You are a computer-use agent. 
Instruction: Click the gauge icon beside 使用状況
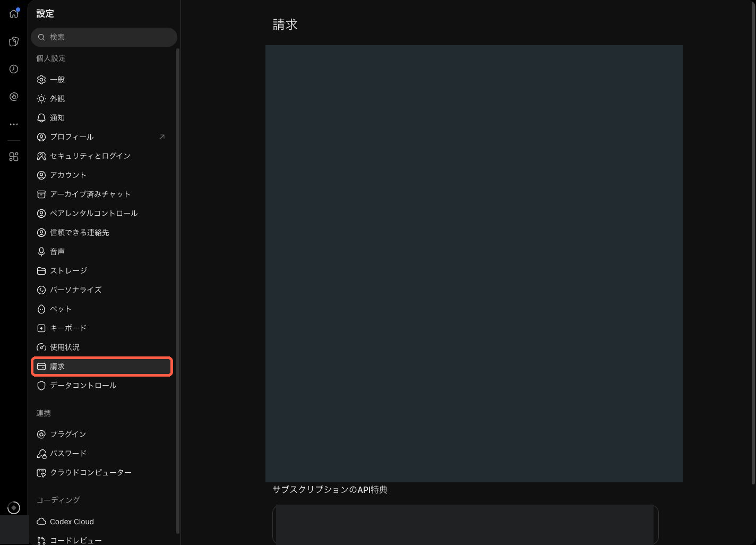41,347
